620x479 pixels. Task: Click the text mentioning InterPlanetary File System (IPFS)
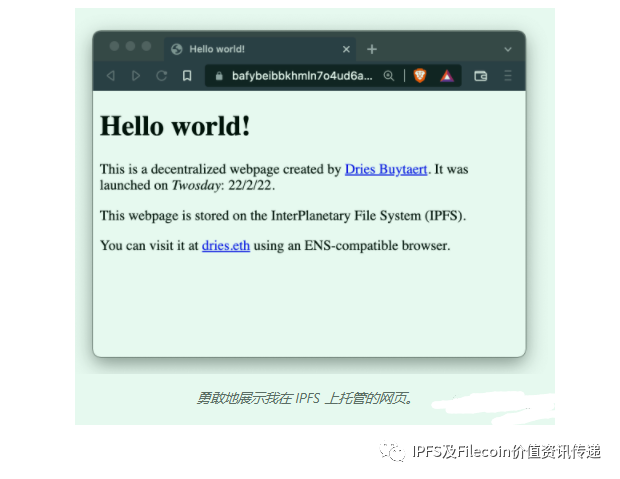pos(283,216)
